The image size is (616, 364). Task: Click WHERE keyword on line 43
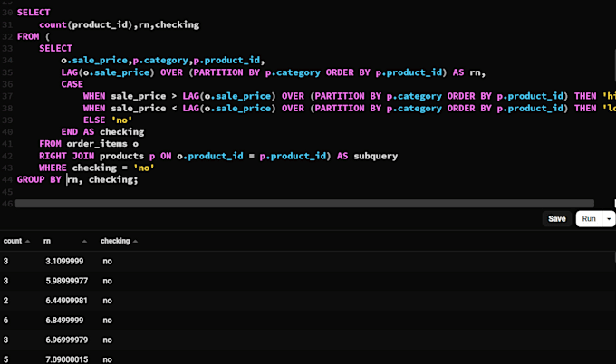[x=53, y=168]
